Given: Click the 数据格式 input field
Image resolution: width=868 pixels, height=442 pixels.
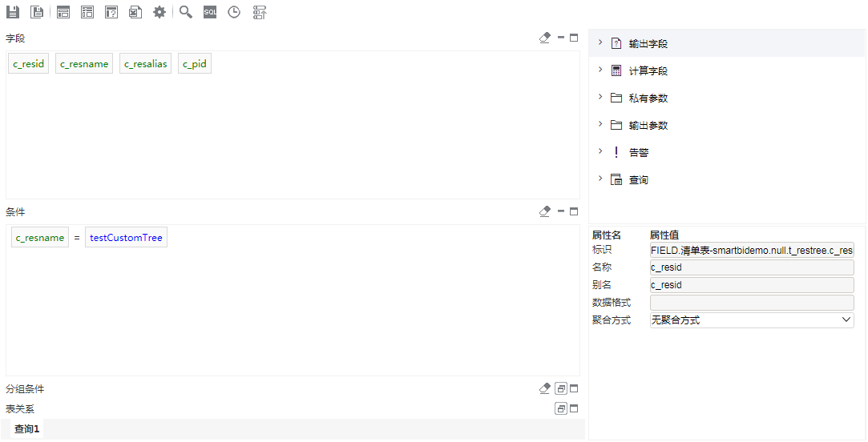Looking at the screenshot, I should (x=752, y=303).
